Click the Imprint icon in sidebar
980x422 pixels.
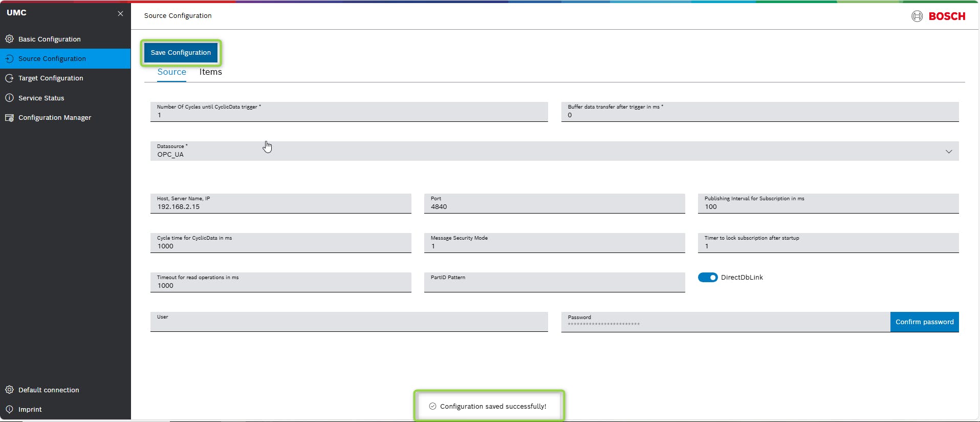[x=9, y=409]
